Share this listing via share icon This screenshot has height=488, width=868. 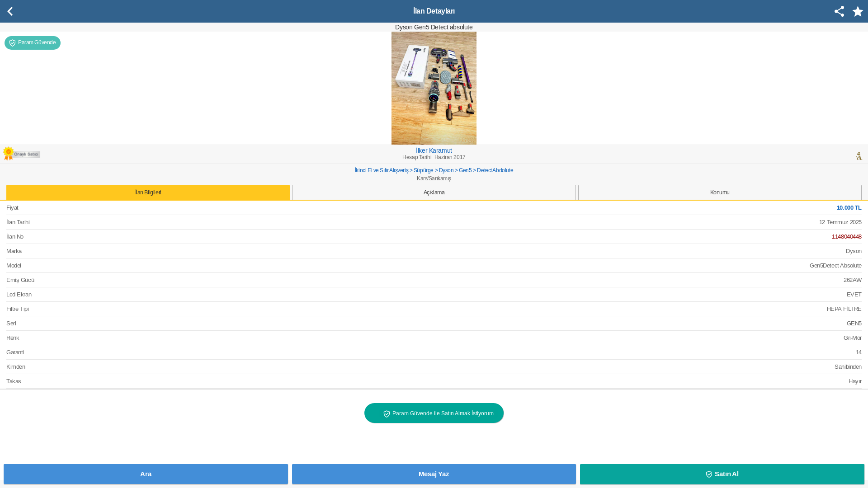coord(839,11)
